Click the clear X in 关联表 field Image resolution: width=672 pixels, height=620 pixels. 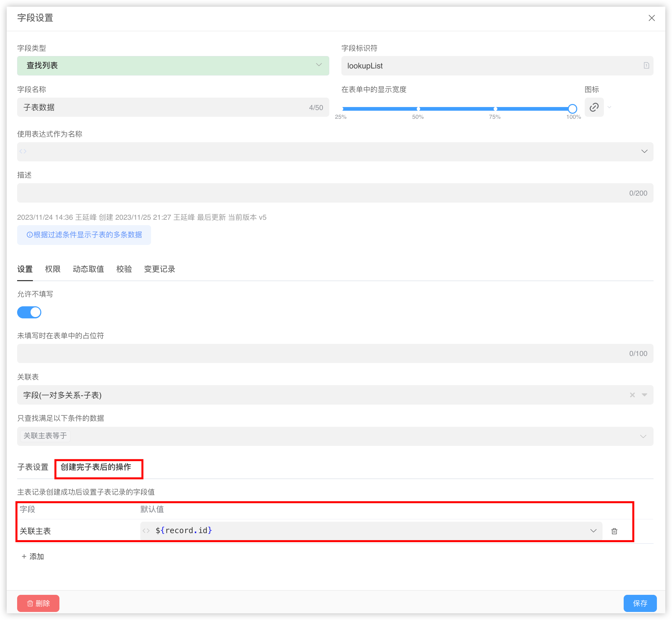click(632, 395)
